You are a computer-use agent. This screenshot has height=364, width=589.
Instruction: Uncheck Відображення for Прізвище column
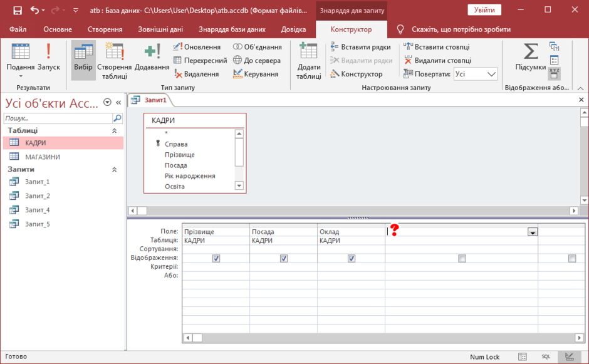[216, 259]
